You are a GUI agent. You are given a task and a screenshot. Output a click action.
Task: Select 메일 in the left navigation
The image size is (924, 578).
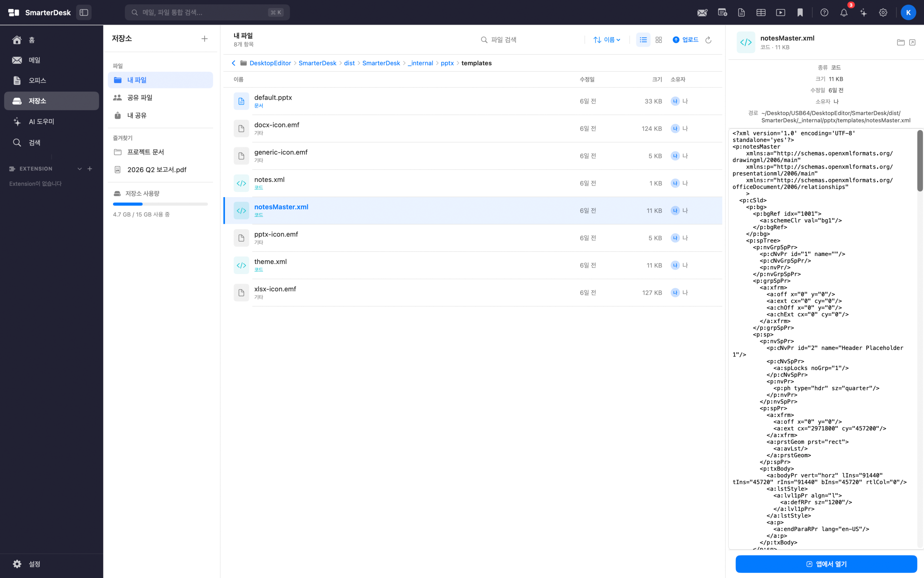point(34,60)
